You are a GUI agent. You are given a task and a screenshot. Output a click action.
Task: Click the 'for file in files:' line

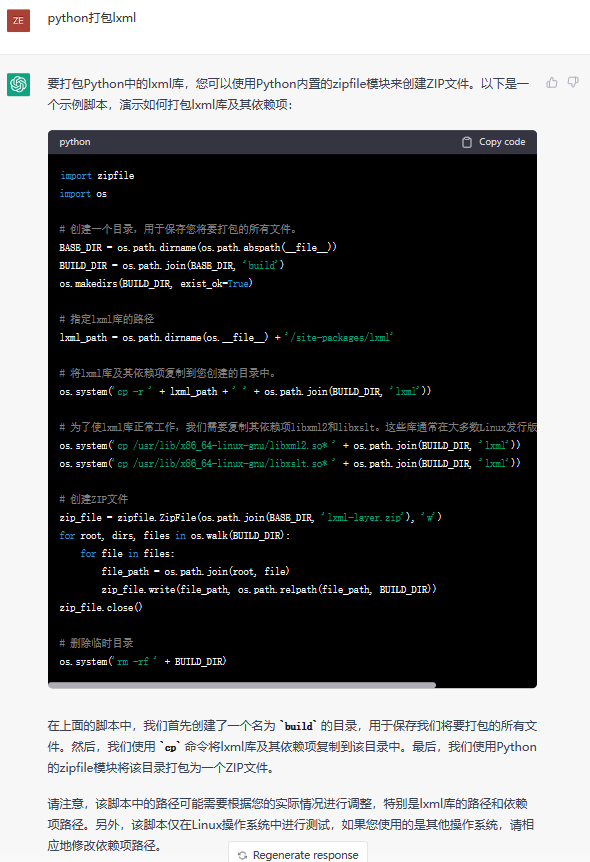coord(127,554)
